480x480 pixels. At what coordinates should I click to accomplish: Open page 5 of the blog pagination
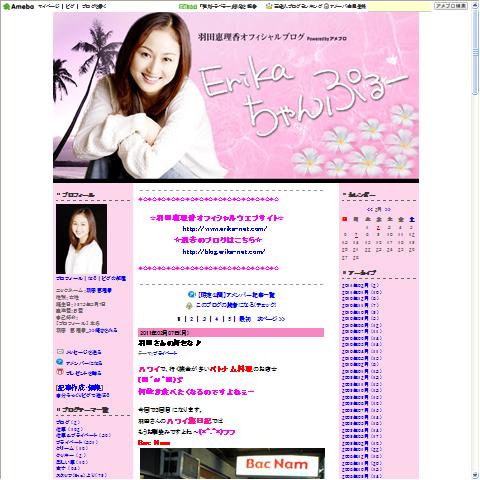[x=229, y=319]
